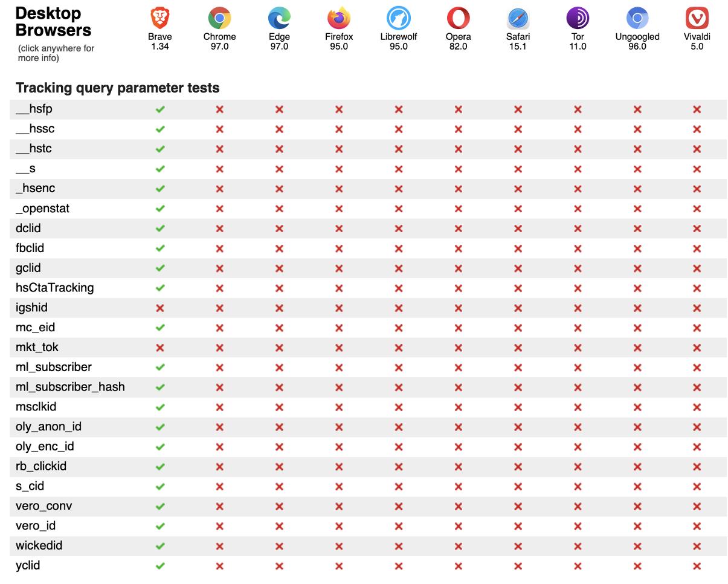
Task: Open the Tor browser icon
Action: 578,18
